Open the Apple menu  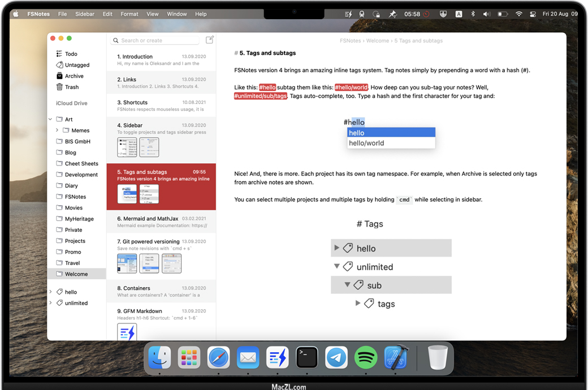[16, 14]
